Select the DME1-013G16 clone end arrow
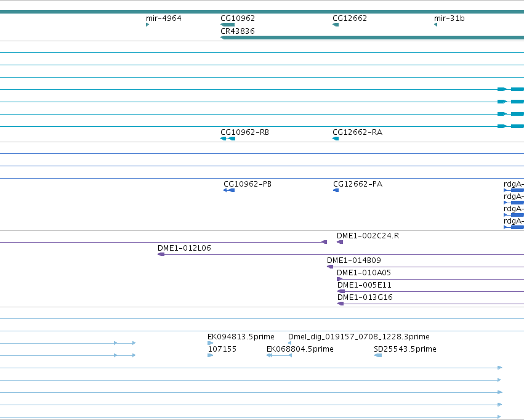 click(x=341, y=304)
